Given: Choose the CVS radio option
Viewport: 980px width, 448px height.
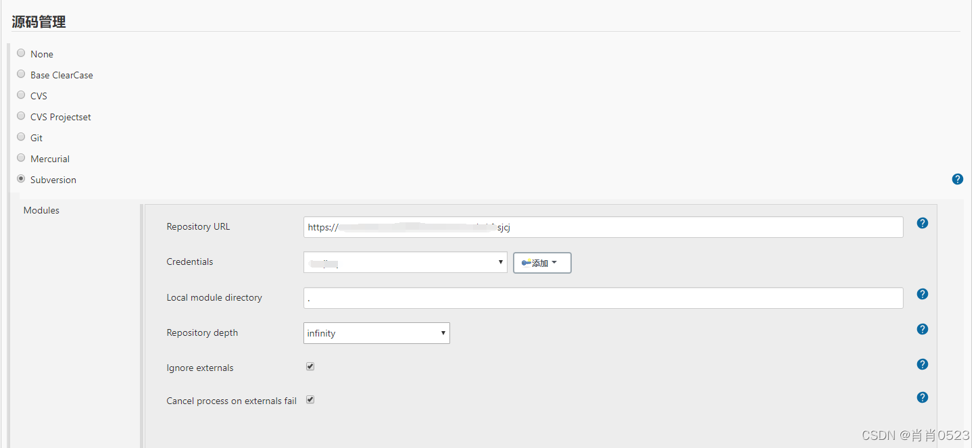Looking at the screenshot, I should coord(21,95).
